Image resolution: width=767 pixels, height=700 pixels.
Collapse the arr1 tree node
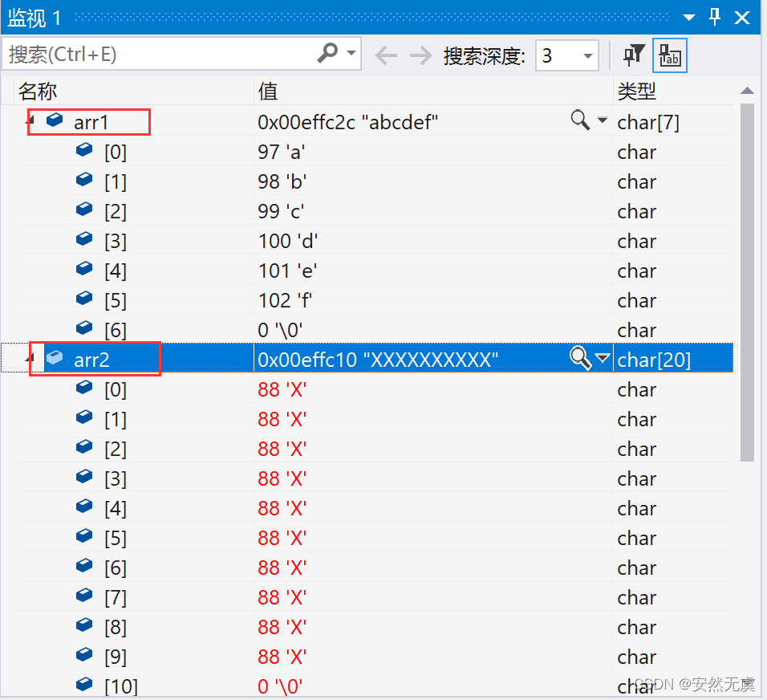(x=30, y=119)
